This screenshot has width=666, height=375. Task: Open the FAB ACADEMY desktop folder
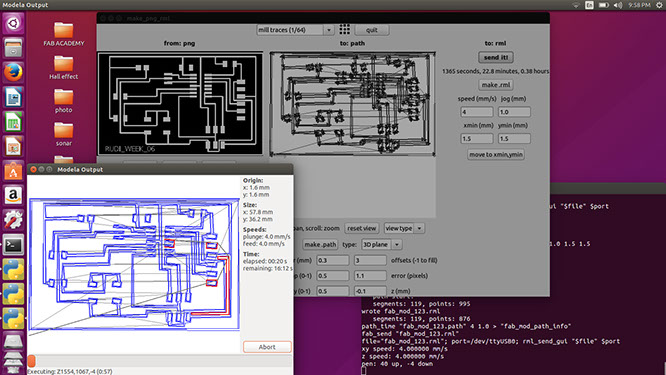coord(63,34)
